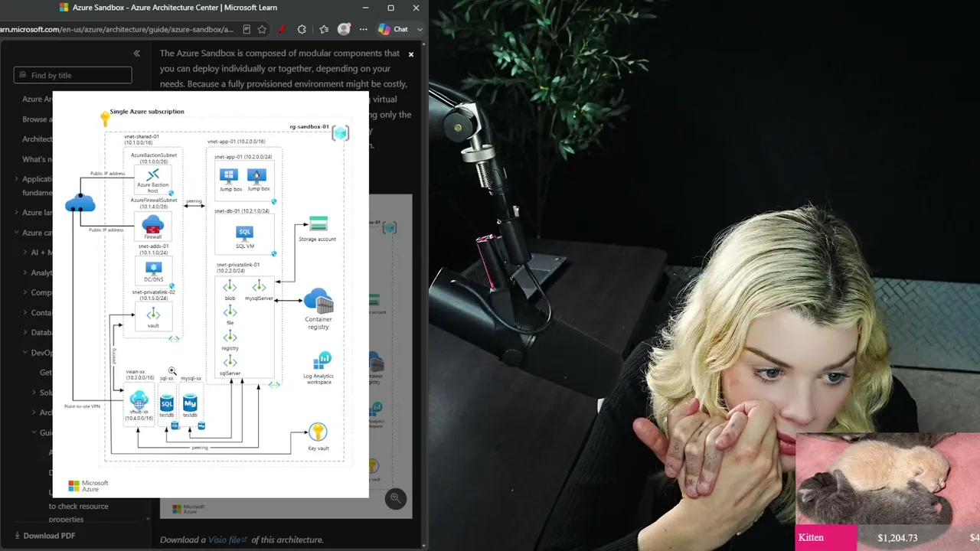Screen dimensions: 980x551
Task: Click the page scrollbar down arrow
Action: pos(425,546)
